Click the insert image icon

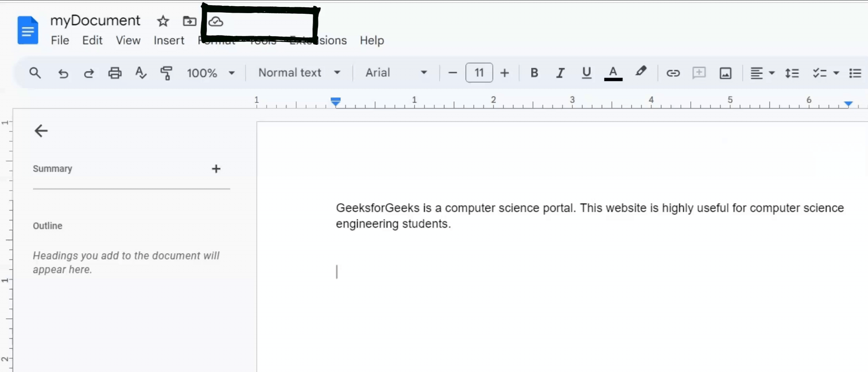click(x=725, y=73)
